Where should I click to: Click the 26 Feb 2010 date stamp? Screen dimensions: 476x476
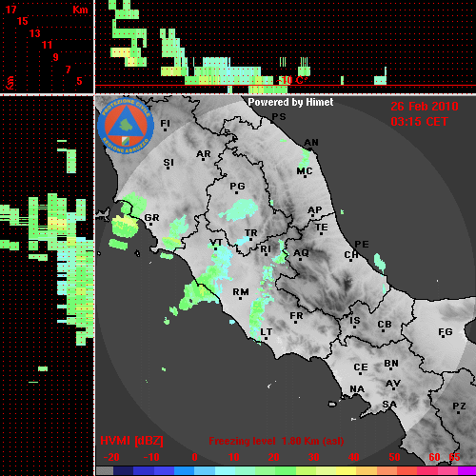click(425, 107)
